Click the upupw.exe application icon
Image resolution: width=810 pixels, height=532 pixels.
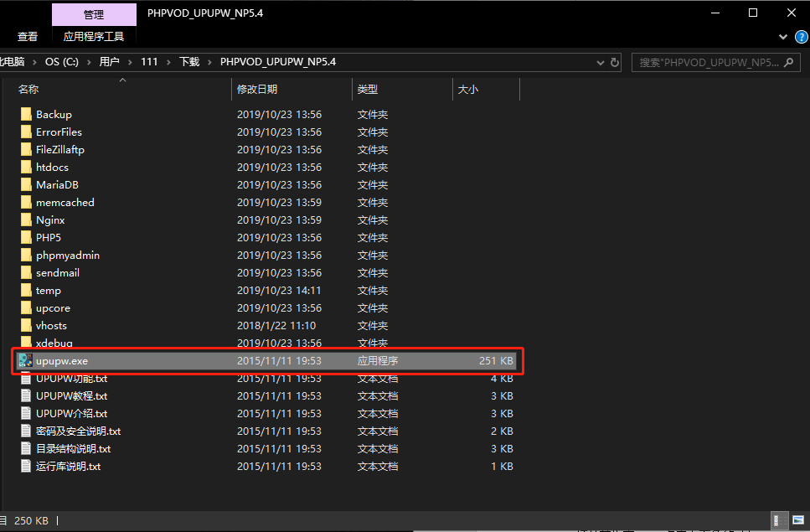(x=26, y=360)
